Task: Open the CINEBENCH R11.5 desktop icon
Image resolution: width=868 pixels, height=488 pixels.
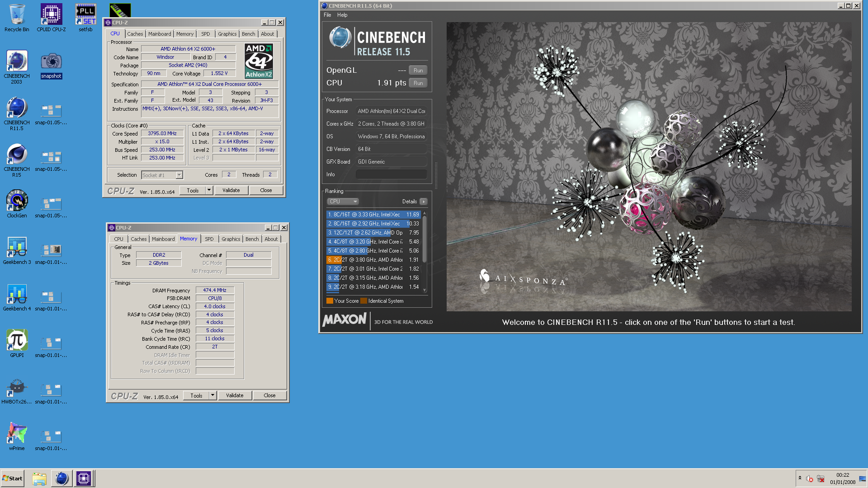Action: click(17, 114)
